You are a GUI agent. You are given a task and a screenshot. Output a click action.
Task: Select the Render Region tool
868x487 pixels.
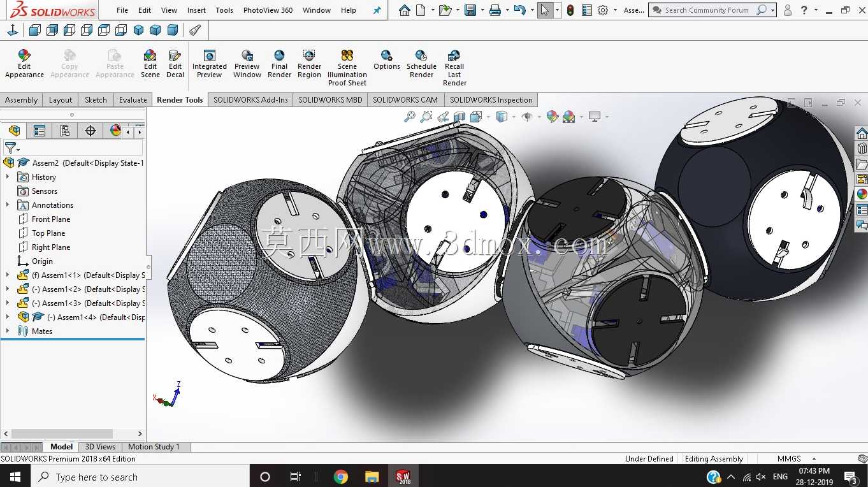point(309,64)
